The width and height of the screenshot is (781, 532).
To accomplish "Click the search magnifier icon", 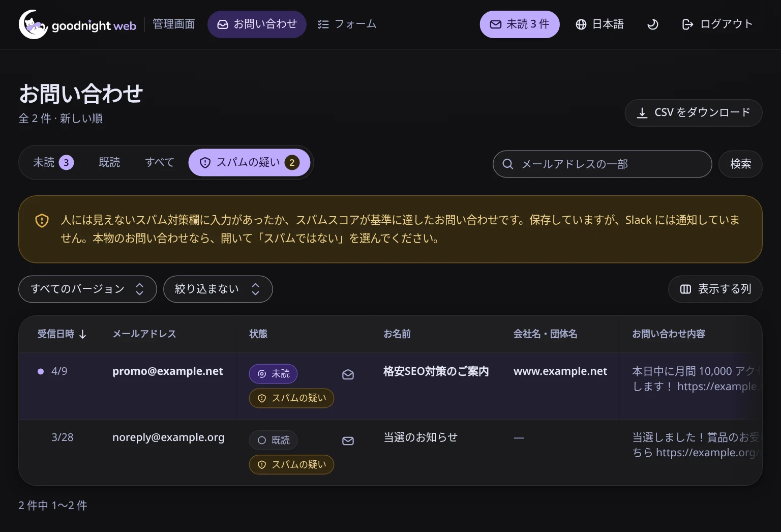I will click(507, 164).
